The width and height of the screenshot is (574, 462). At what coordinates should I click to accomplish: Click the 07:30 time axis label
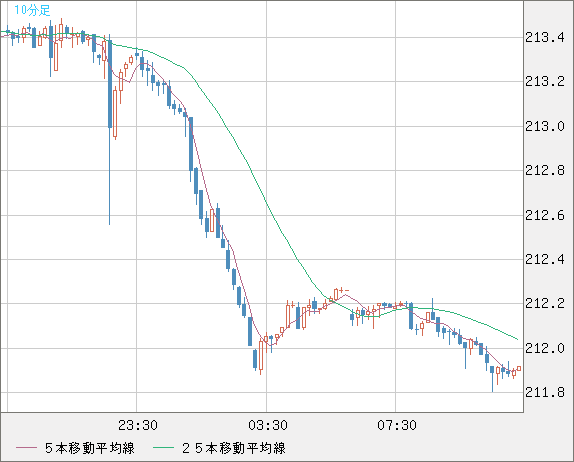(397, 425)
